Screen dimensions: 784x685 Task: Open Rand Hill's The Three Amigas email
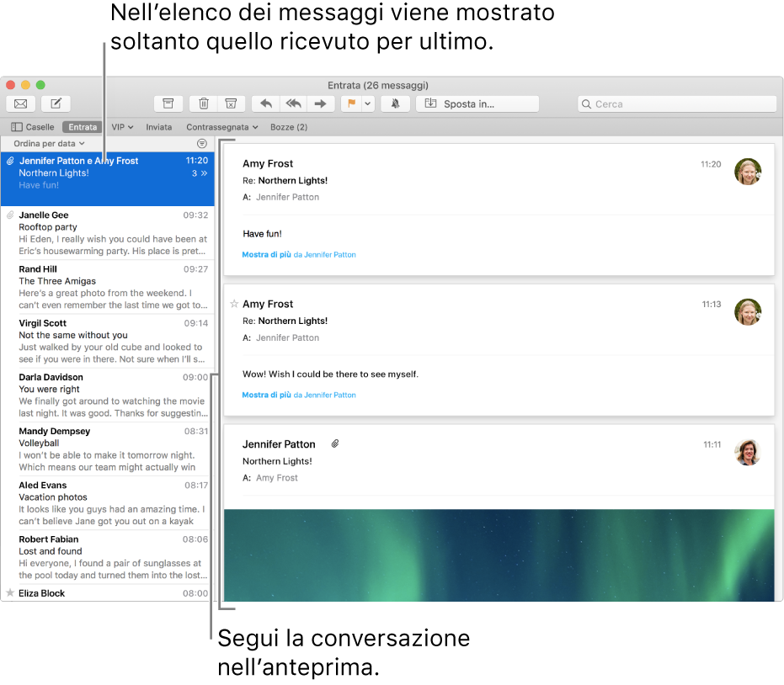108,287
